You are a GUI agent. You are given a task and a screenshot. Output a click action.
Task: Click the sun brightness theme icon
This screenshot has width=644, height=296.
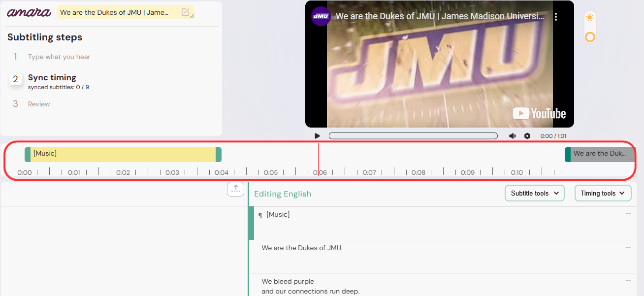click(590, 17)
